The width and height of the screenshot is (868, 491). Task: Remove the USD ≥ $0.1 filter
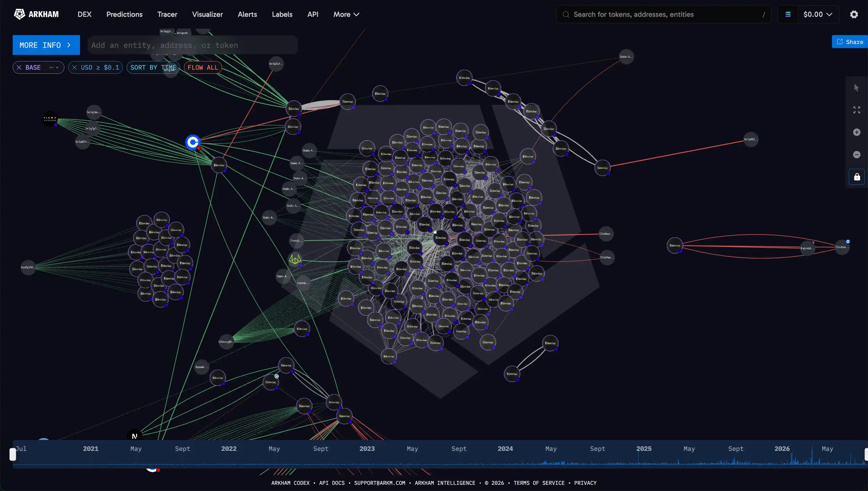tap(75, 68)
